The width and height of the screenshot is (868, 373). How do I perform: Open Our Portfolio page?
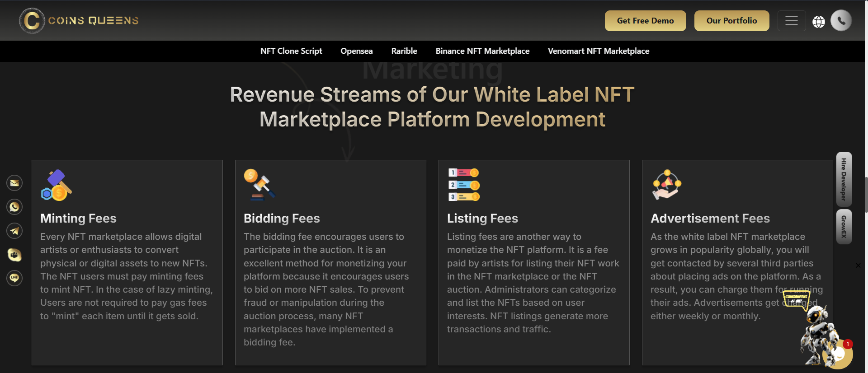click(731, 21)
